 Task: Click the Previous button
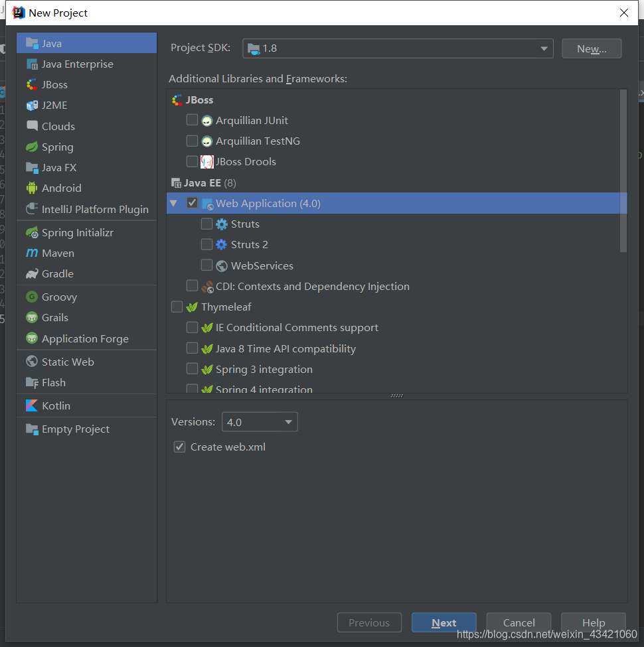(369, 622)
